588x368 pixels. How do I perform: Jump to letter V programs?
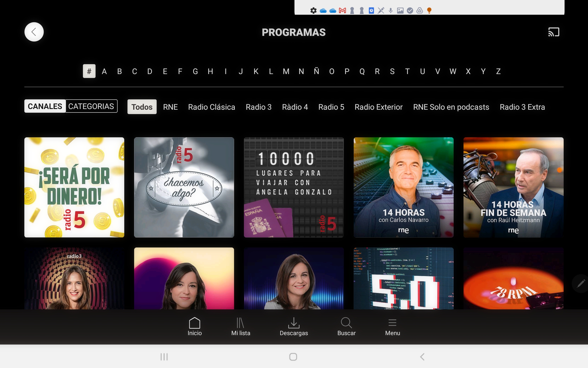tap(438, 71)
